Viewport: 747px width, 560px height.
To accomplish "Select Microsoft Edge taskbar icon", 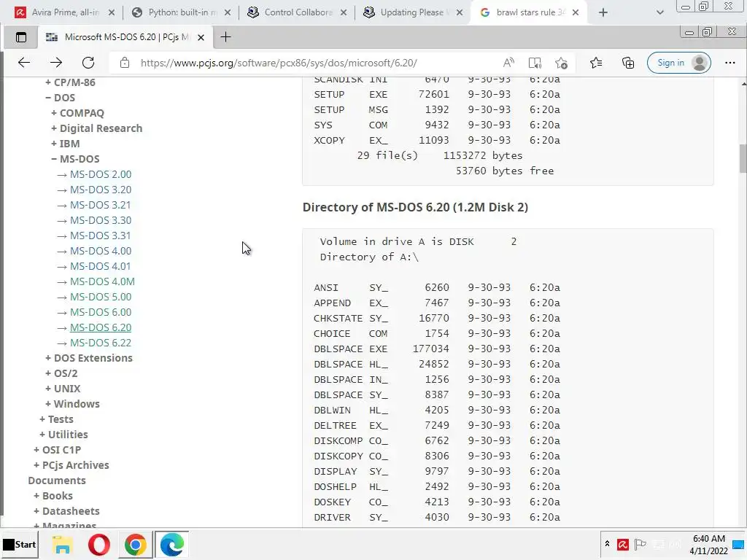I will 172,544.
